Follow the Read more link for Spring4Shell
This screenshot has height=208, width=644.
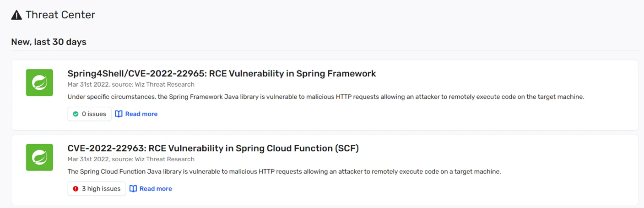click(x=141, y=114)
